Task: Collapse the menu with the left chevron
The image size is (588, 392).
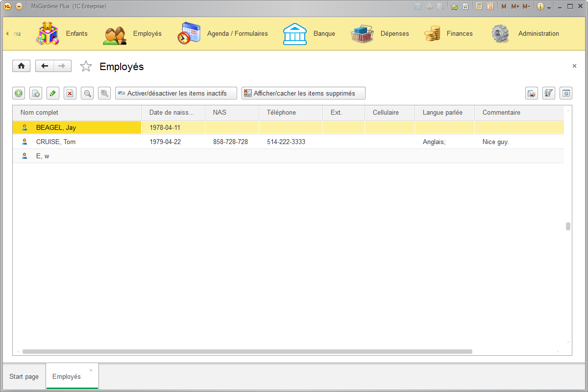Action: coord(6,33)
